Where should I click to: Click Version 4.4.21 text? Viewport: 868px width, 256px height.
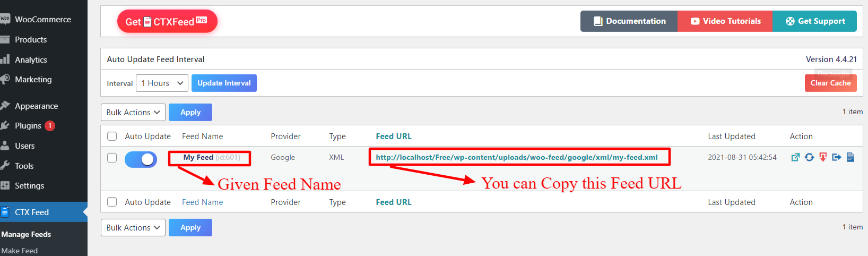pyautogui.click(x=831, y=59)
